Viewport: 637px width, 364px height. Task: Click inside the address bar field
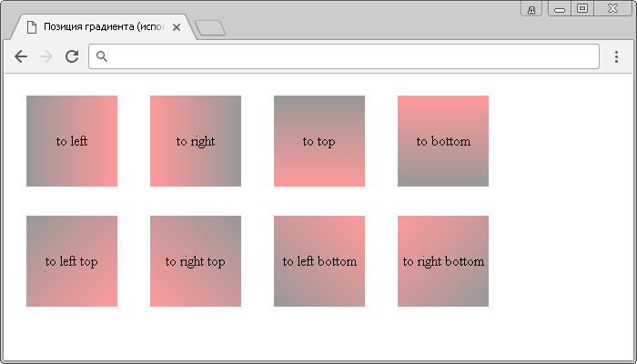tap(344, 56)
